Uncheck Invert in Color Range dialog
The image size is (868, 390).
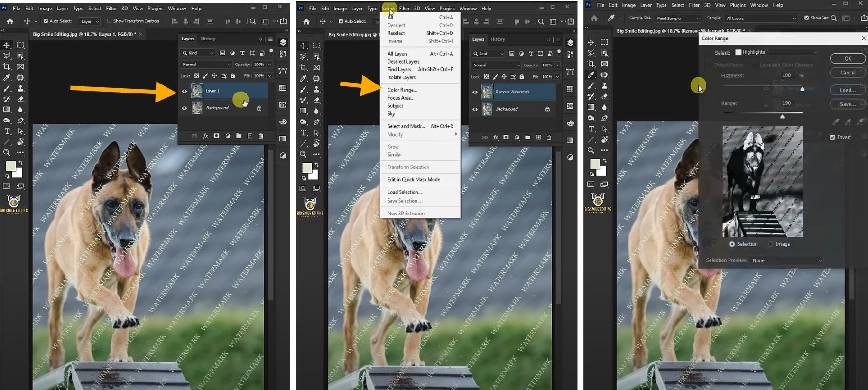(832, 138)
